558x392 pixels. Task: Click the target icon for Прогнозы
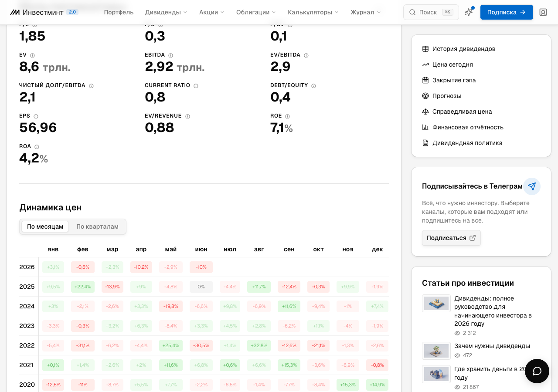[x=425, y=96]
